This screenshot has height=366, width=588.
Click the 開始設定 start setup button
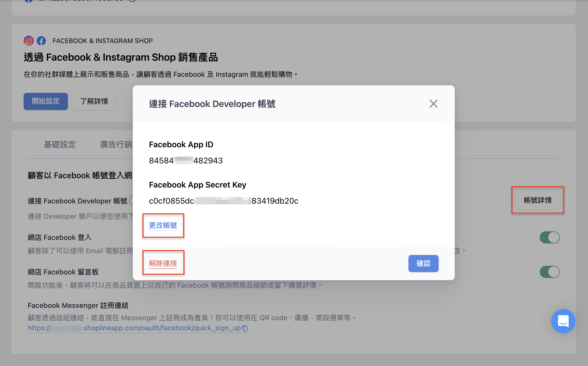click(x=46, y=101)
